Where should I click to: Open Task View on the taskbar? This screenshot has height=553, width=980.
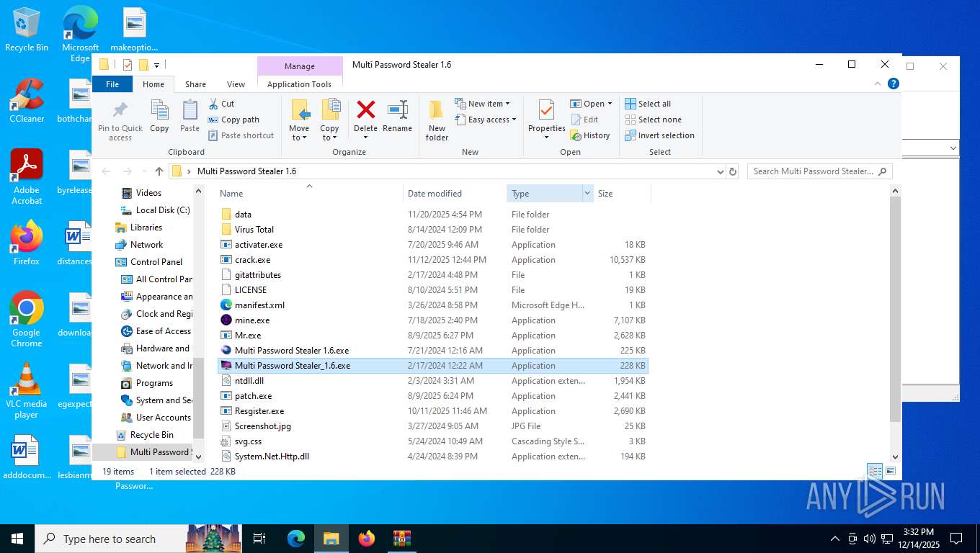tap(259, 539)
